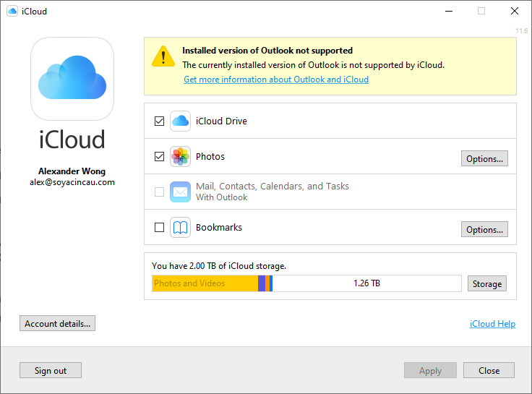This screenshot has height=394, width=532.
Task: Click the Mail envelope icon
Action: coord(180,192)
